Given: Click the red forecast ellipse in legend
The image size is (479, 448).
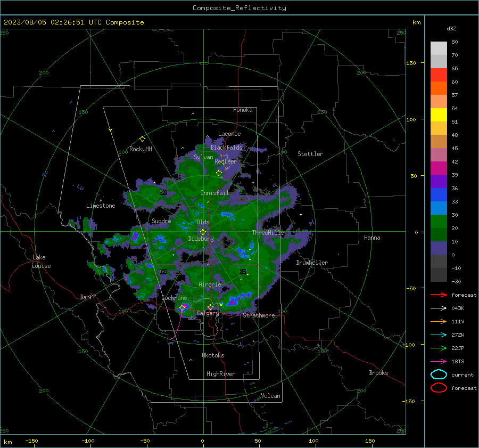Looking at the screenshot, I should click(x=439, y=388).
